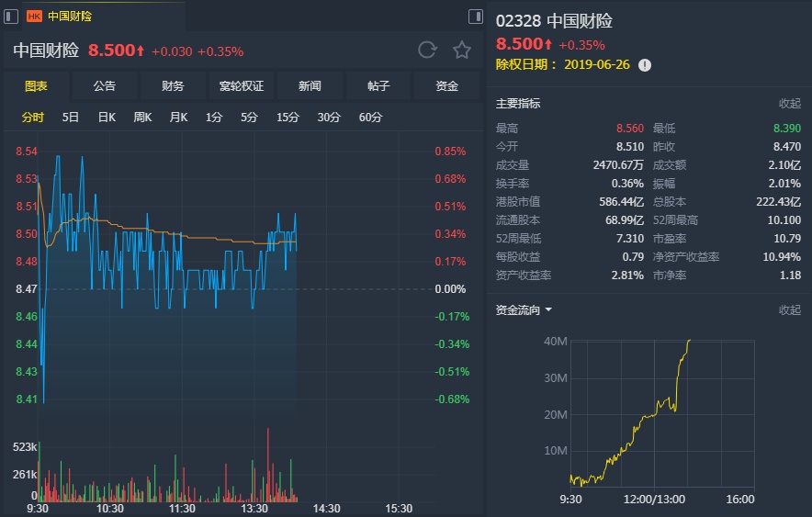Image resolution: width=812 pixels, height=517 pixels.
Task: Select the 分时 intraday chart period
Action: coord(33,118)
